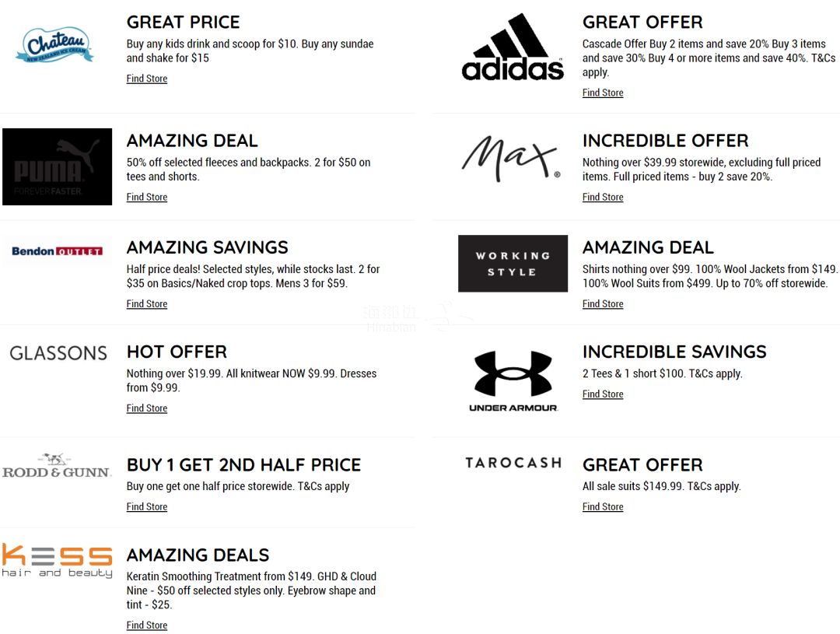Click Find Store under Puma deal
The height and width of the screenshot is (634, 840).
[x=147, y=197]
